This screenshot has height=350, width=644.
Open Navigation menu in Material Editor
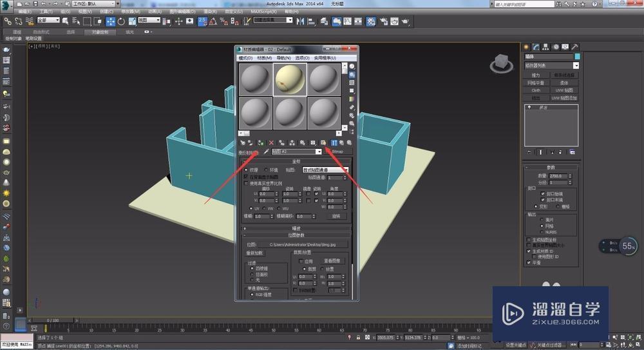(x=283, y=58)
